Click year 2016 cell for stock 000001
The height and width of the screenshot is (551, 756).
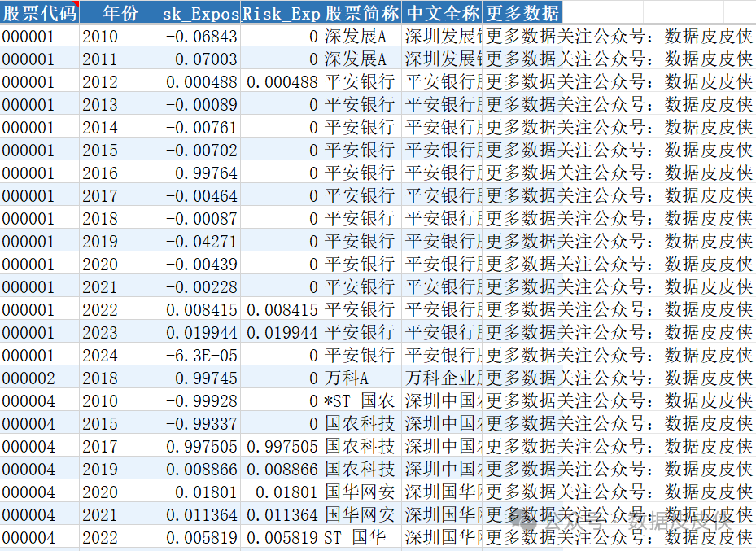point(120,173)
